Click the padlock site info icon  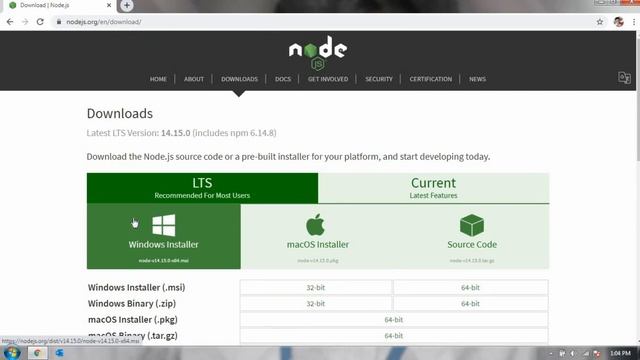[59, 22]
